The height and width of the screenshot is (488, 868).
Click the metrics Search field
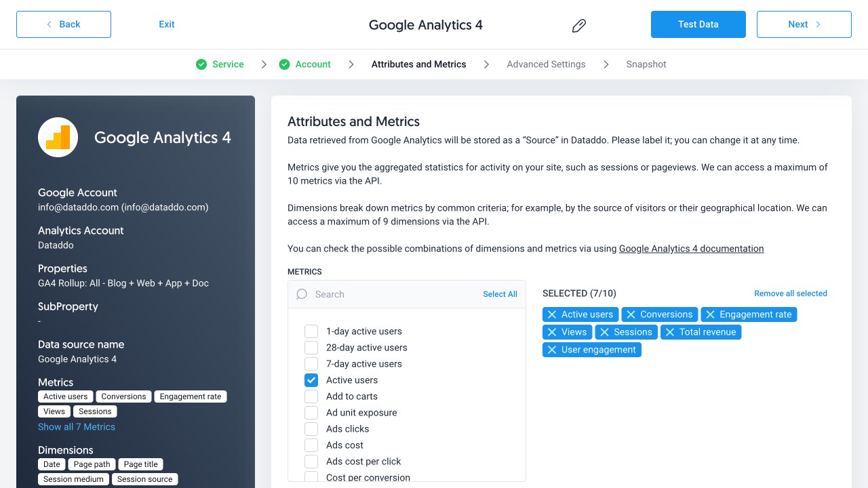(x=393, y=294)
